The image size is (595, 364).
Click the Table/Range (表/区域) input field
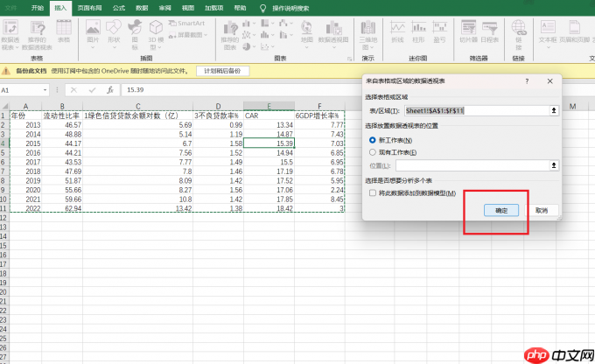[x=477, y=110]
